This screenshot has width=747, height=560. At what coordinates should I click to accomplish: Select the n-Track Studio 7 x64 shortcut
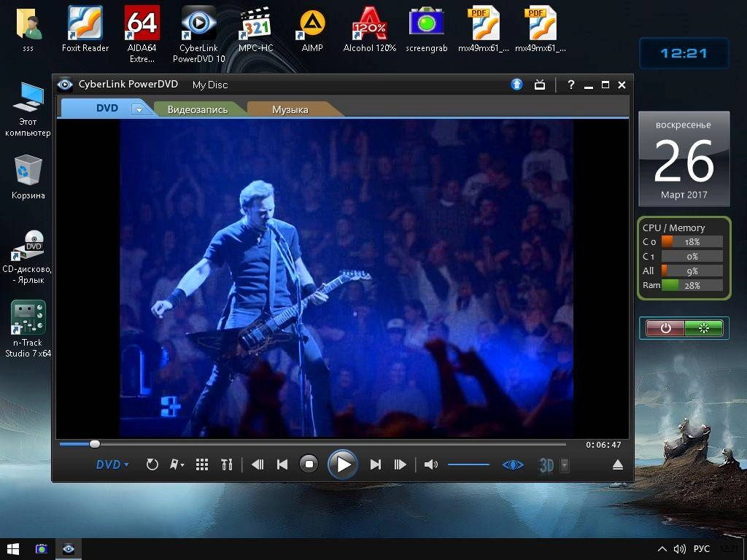point(28,329)
